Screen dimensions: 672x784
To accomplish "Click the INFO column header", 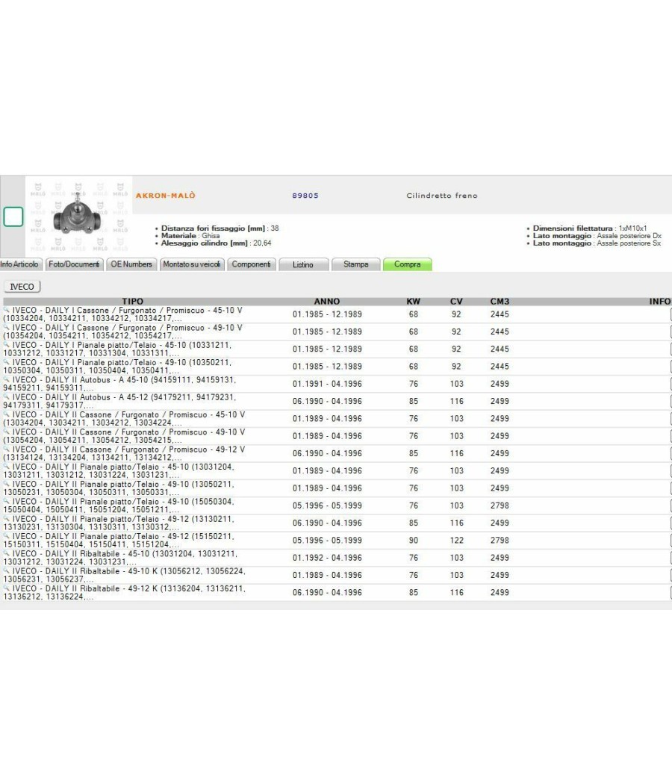I will click(660, 302).
